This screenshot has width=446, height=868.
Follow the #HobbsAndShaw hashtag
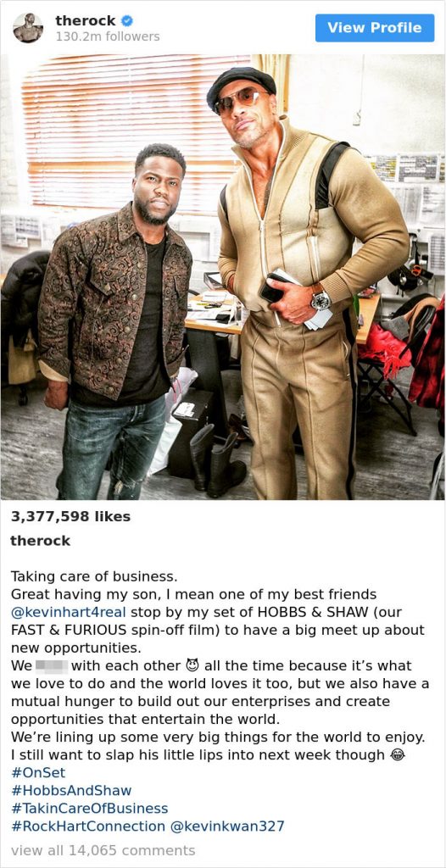click(71, 791)
